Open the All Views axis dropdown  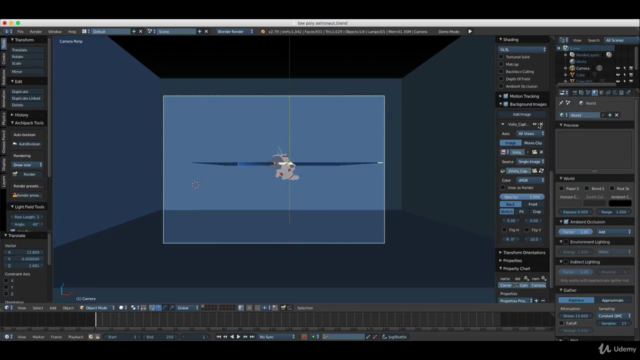(x=530, y=133)
